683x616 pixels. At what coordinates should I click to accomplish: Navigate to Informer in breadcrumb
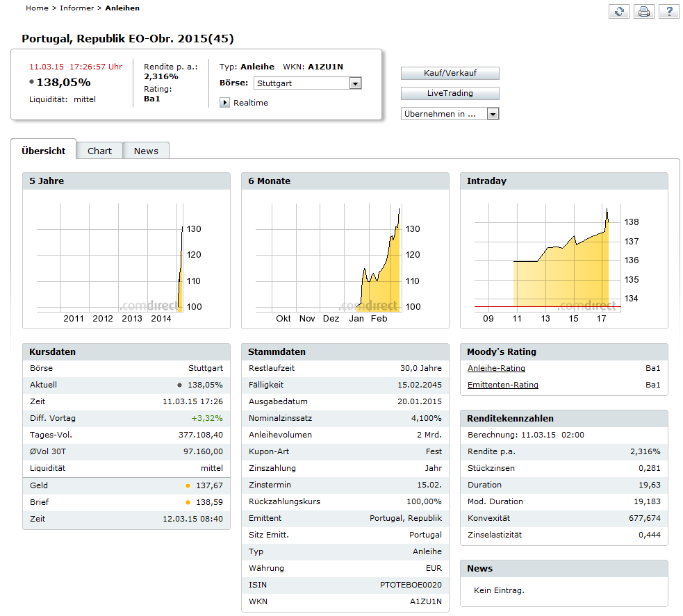click(x=76, y=8)
